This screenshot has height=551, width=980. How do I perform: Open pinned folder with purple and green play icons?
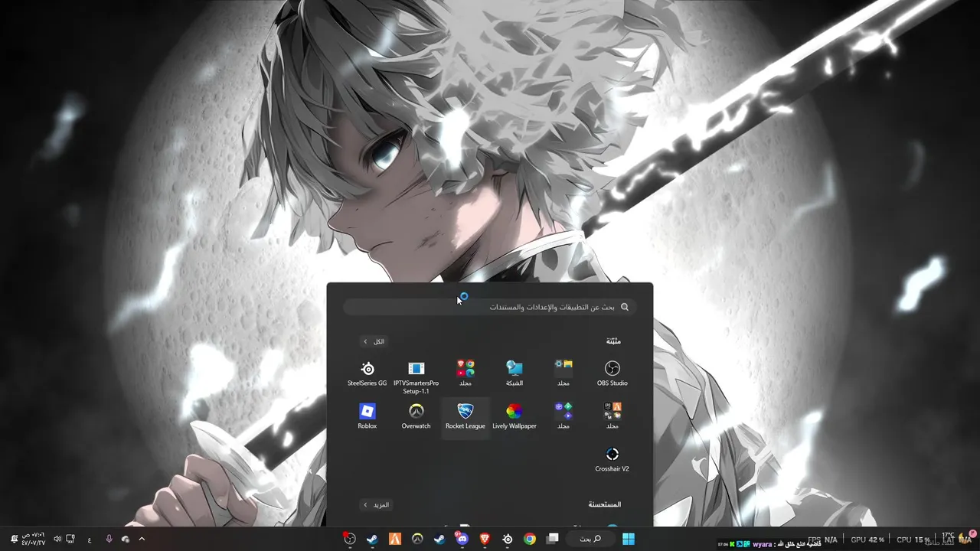coord(563,416)
